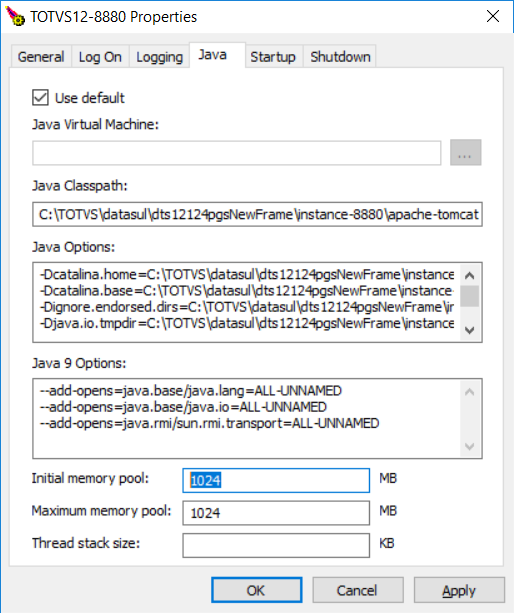Image resolution: width=514 pixels, height=613 pixels.
Task: Click Java 9 Options scroll up arrow
Action: click(x=469, y=392)
